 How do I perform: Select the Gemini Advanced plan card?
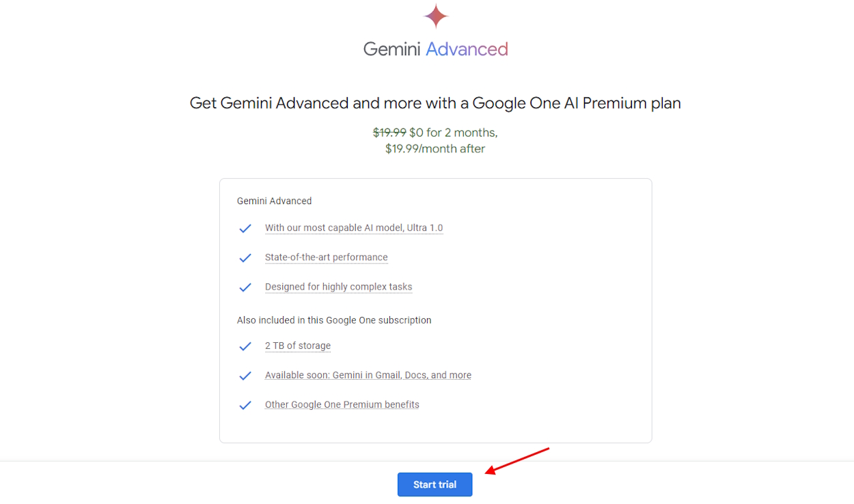coord(435,309)
